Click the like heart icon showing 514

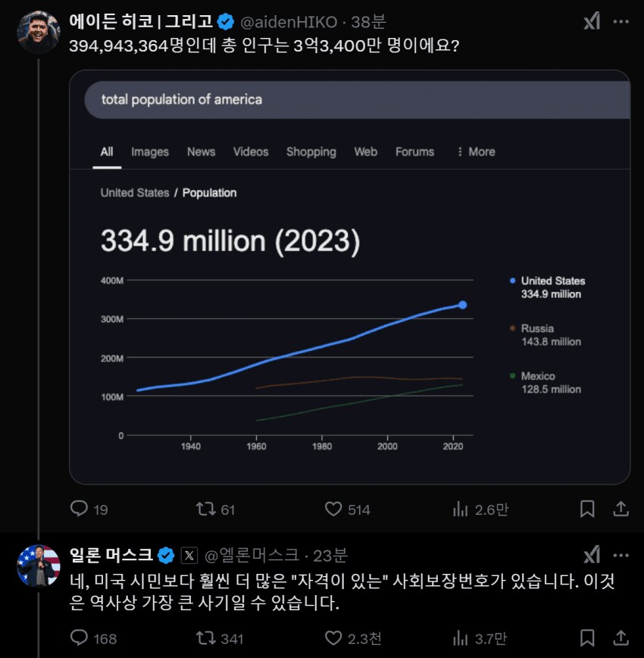333,510
